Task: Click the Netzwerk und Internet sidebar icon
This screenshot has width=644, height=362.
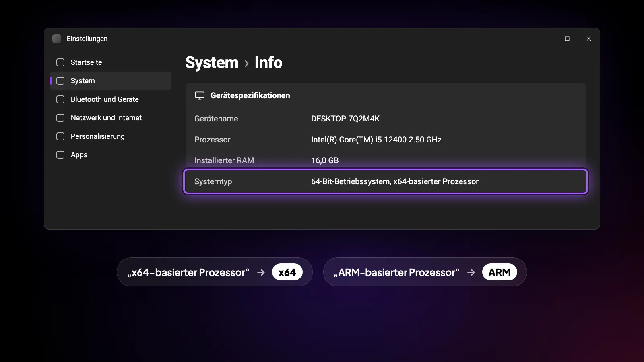Action: 60,118
